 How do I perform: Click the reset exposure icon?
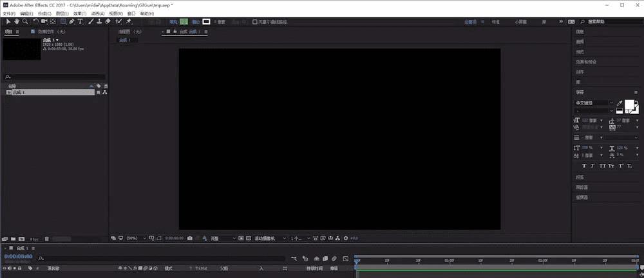coord(346,238)
